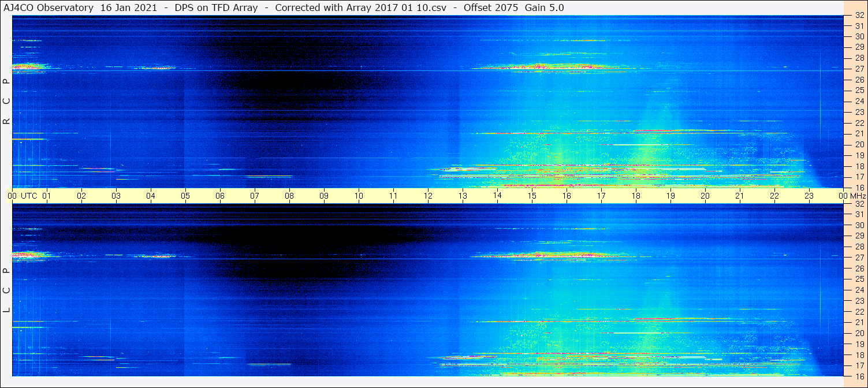Click the 27 MHz frequency label of RCP panel
This screenshot has width=868, height=388.
click(859, 69)
